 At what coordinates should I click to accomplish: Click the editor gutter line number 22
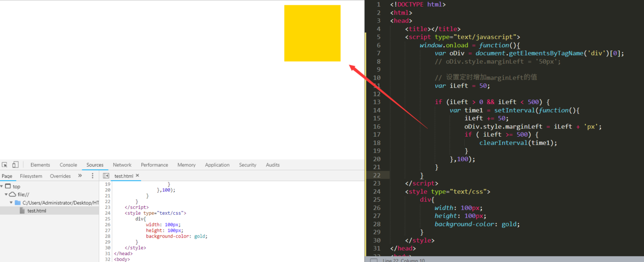pyautogui.click(x=377, y=175)
